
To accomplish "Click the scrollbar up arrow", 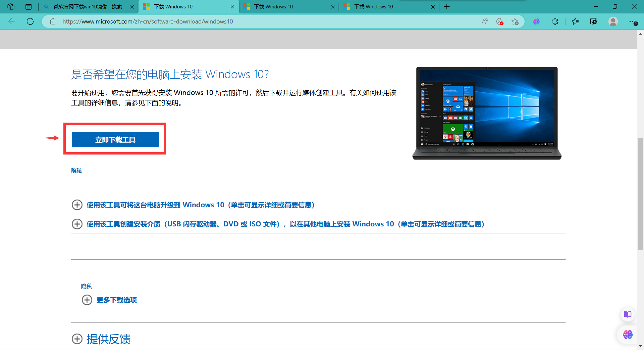I will [x=640, y=34].
